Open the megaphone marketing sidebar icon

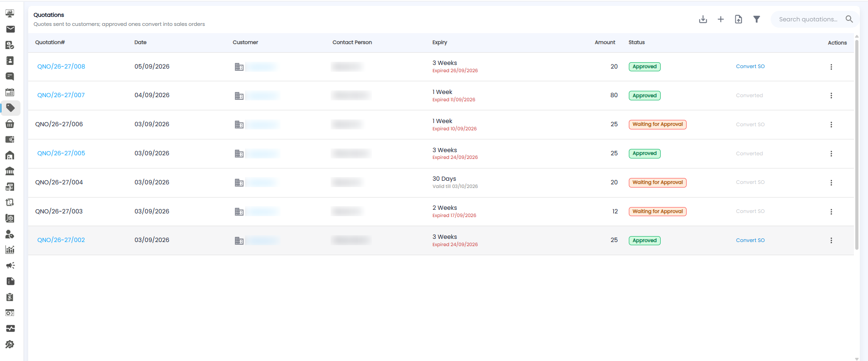10,266
